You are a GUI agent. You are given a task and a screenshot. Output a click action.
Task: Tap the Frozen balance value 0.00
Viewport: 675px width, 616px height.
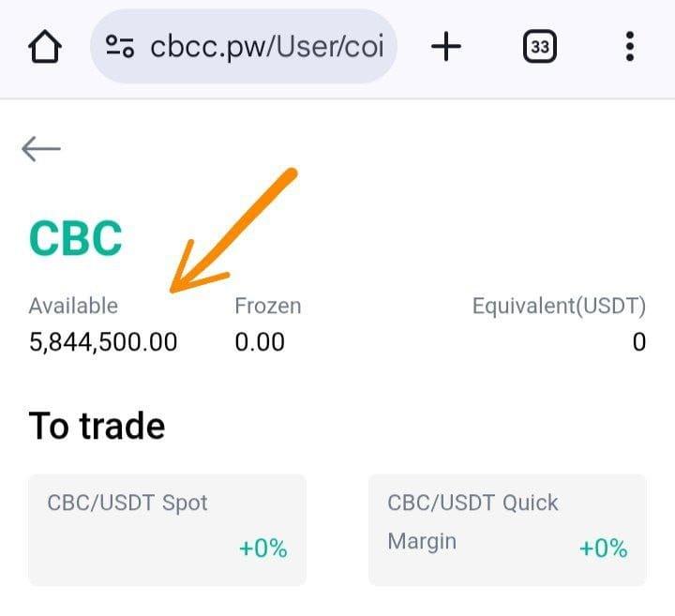click(x=260, y=342)
